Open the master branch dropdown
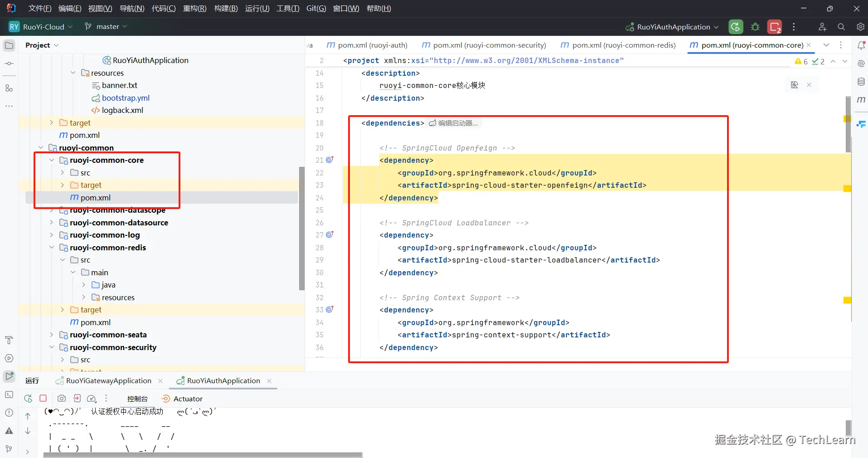Image resolution: width=868 pixels, height=458 pixels. pyautogui.click(x=106, y=27)
